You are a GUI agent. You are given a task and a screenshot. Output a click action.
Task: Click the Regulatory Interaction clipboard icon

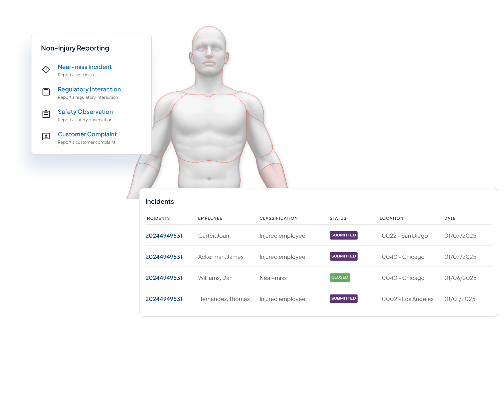pyautogui.click(x=46, y=92)
